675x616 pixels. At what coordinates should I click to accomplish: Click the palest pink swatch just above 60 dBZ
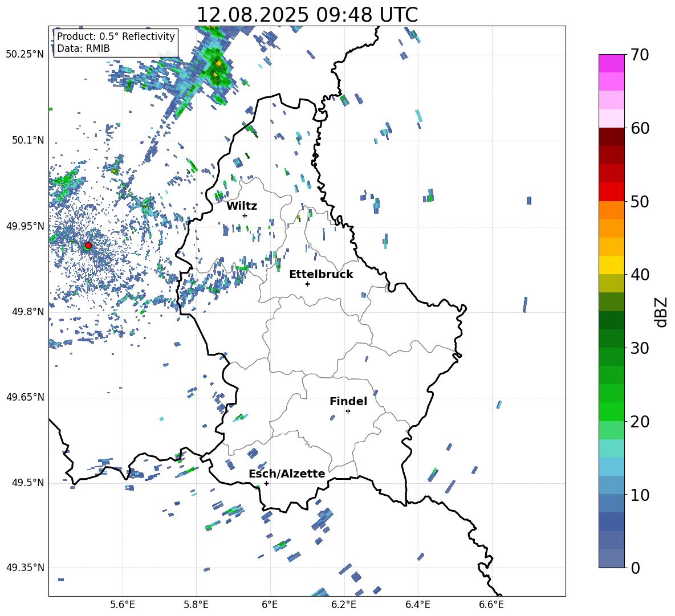[x=612, y=119]
